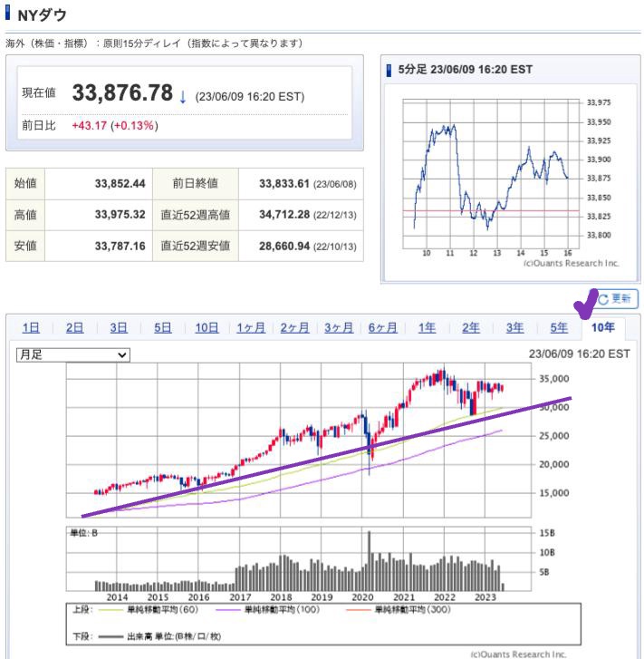The height and width of the screenshot is (659, 644).
Task: Switch chart to 2日 range
Action: 75,328
